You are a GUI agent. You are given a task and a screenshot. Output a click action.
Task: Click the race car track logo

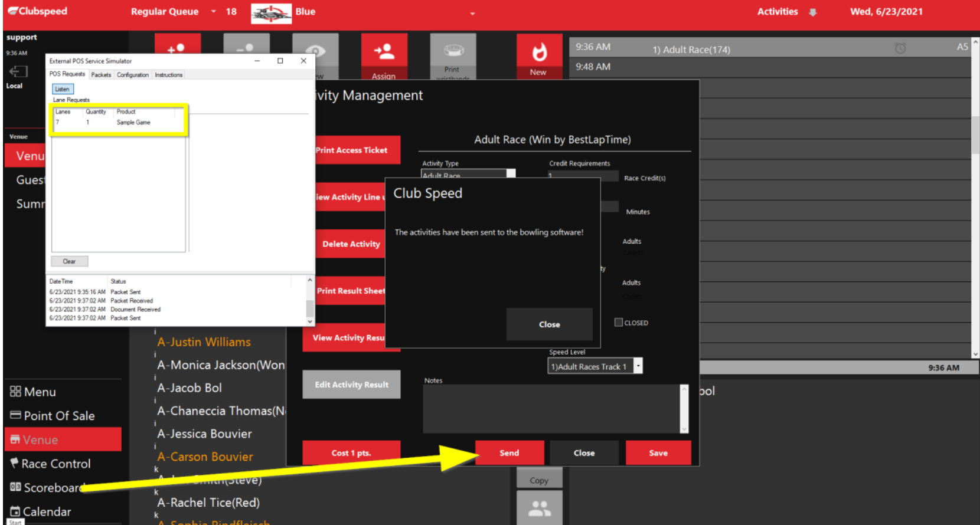(x=271, y=13)
